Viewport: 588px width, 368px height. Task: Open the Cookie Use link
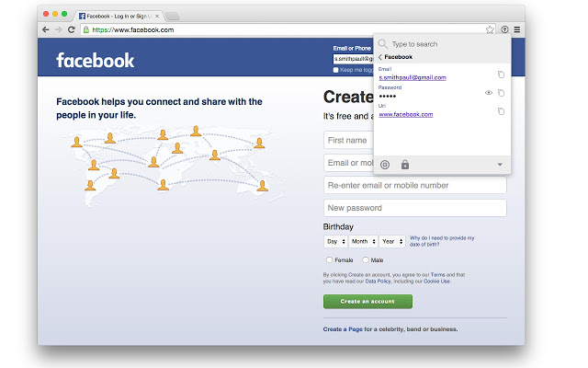pyautogui.click(x=437, y=282)
